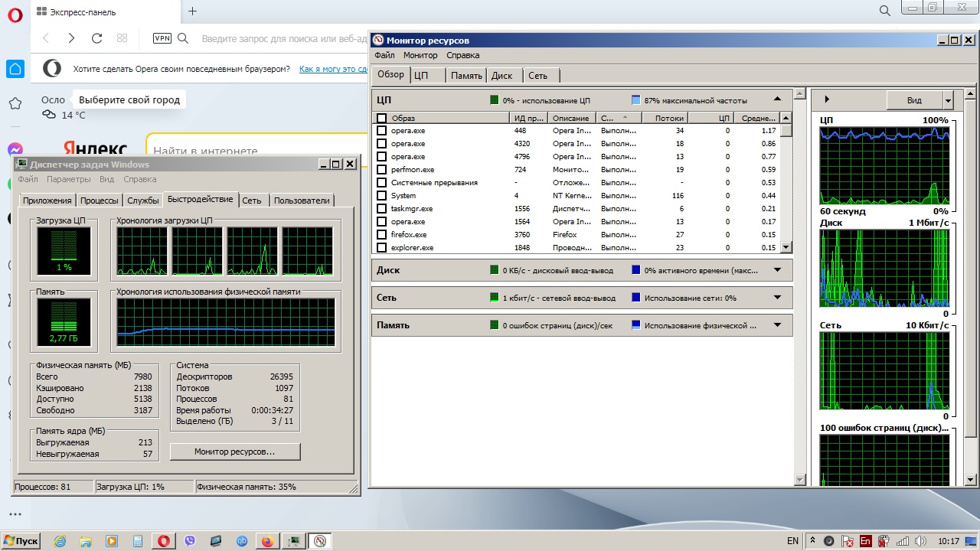Open Windows Explorer folder on the taskbar
This screenshot has height=551, width=980.
click(x=86, y=541)
